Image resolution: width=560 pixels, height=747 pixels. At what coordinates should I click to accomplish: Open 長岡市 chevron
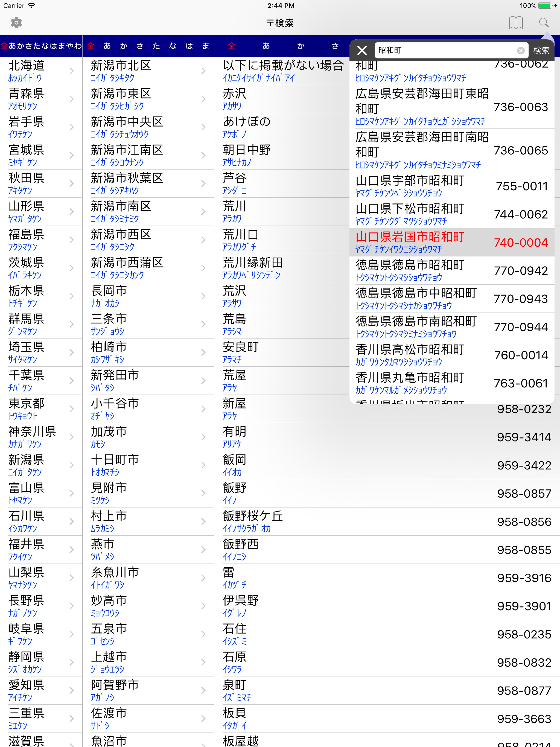point(203,296)
